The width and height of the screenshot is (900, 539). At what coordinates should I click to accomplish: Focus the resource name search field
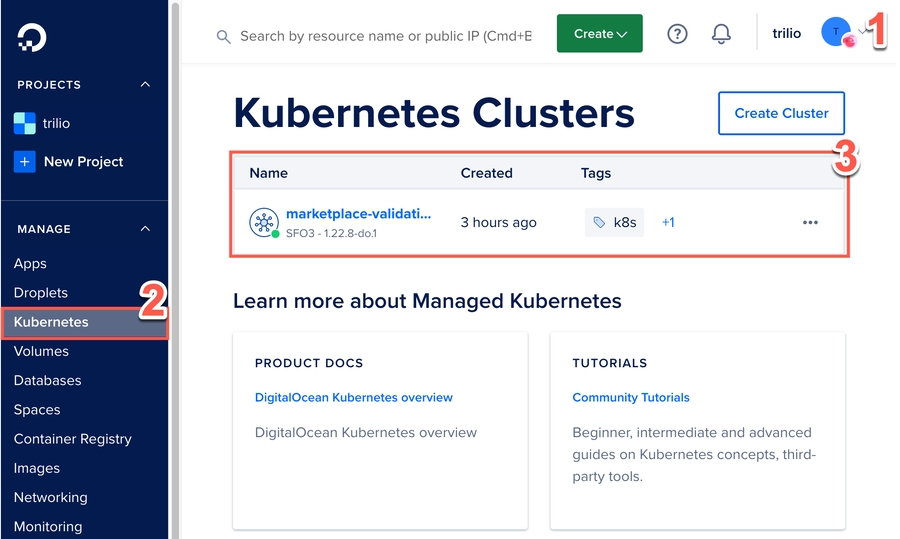(385, 36)
